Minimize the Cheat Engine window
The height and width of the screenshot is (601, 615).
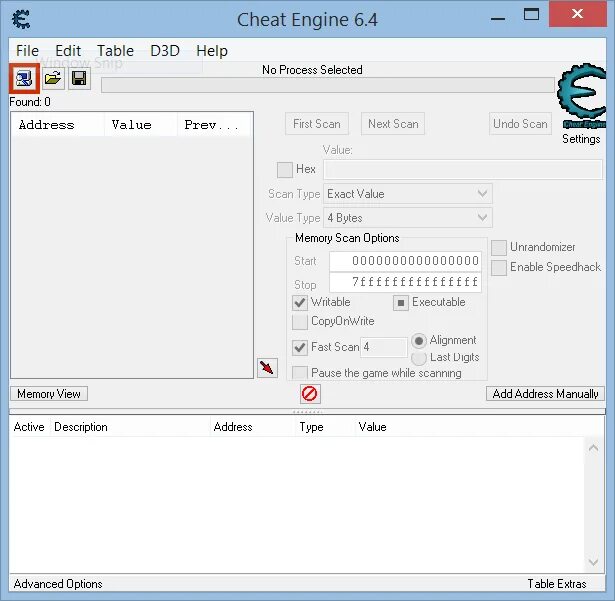pos(498,18)
